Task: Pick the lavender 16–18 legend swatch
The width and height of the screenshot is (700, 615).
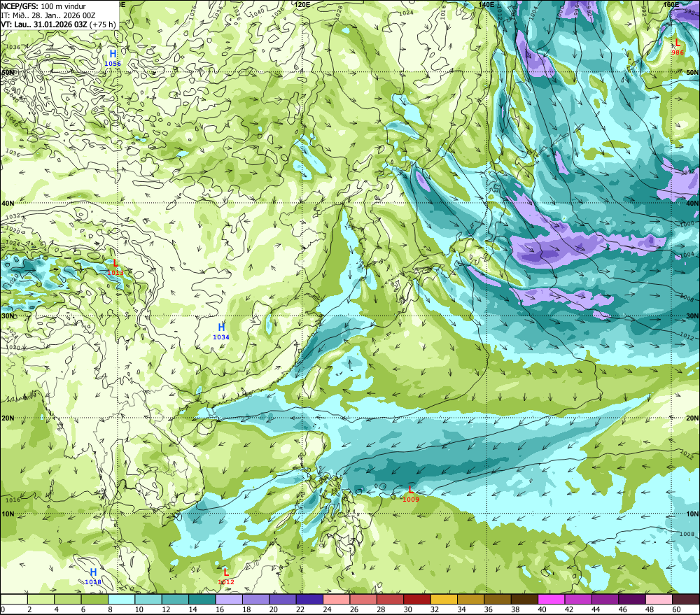Action: click(x=229, y=600)
